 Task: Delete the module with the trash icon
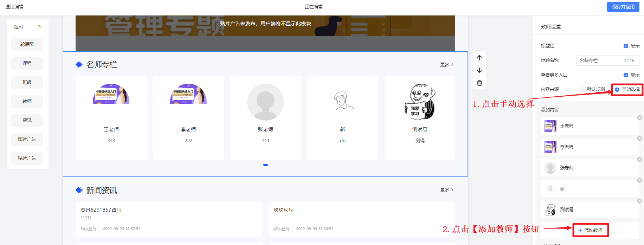point(479,83)
